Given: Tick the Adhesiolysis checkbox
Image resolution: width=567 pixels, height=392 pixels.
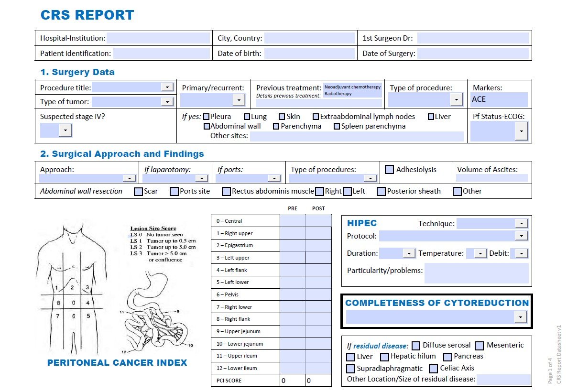Looking at the screenshot, I should [390, 169].
